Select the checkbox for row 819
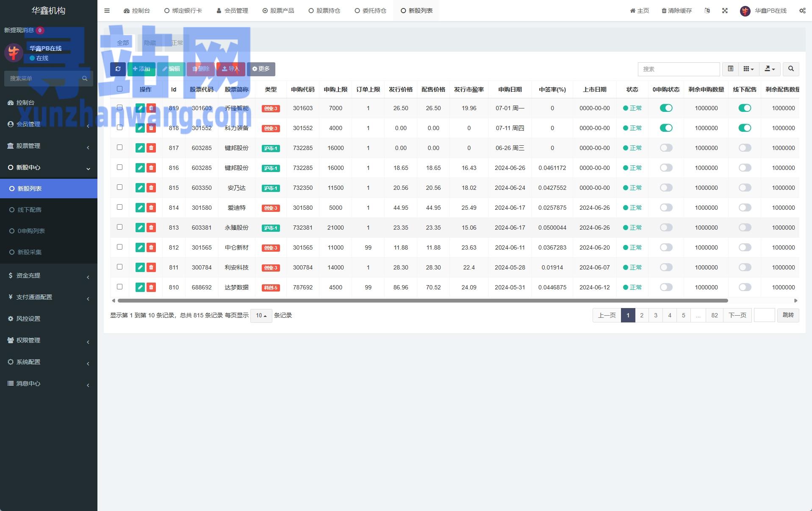Screen dimensions: 812x511 click(119, 108)
